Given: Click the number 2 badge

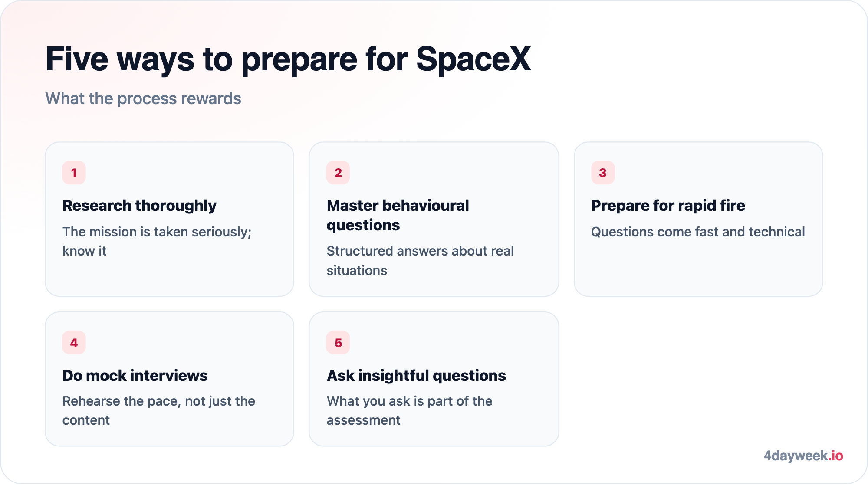Looking at the screenshot, I should tap(338, 173).
